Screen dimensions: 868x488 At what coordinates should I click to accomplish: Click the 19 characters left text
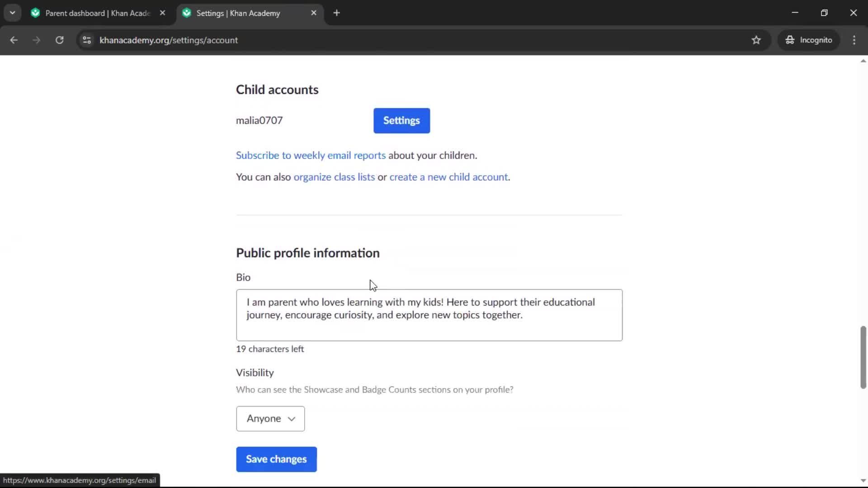click(270, 349)
